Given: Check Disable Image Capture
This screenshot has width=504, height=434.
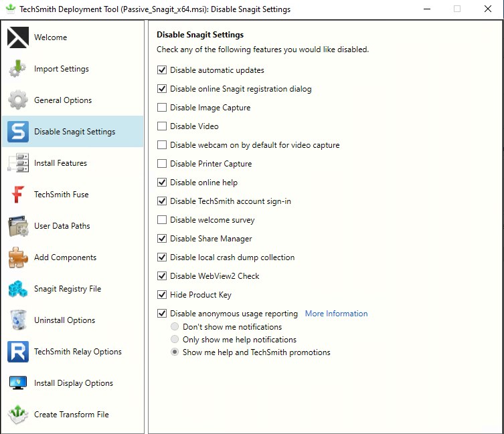Looking at the screenshot, I should [x=162, y=107].
